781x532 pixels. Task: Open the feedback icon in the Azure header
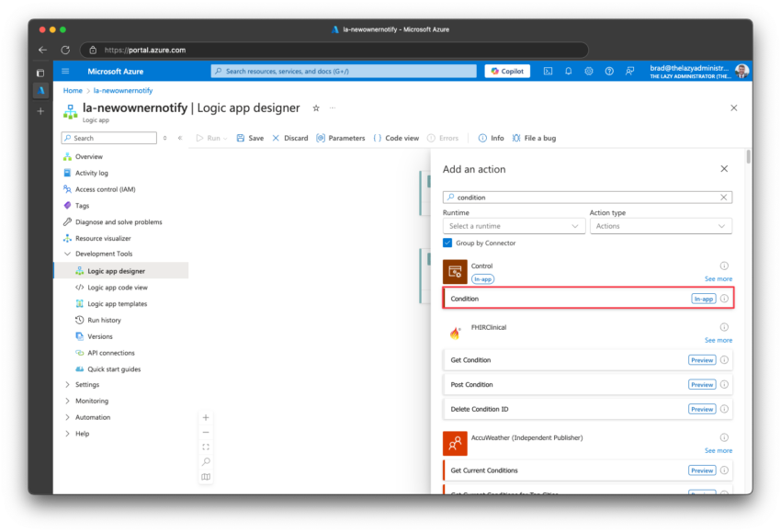[629, 72]
